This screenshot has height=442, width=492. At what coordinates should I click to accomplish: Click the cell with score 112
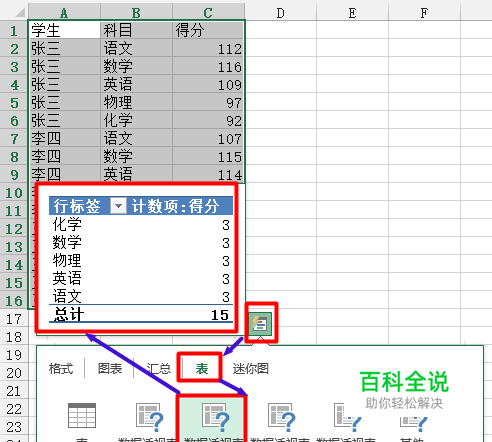pyautogui.click(x=208, y=49)
